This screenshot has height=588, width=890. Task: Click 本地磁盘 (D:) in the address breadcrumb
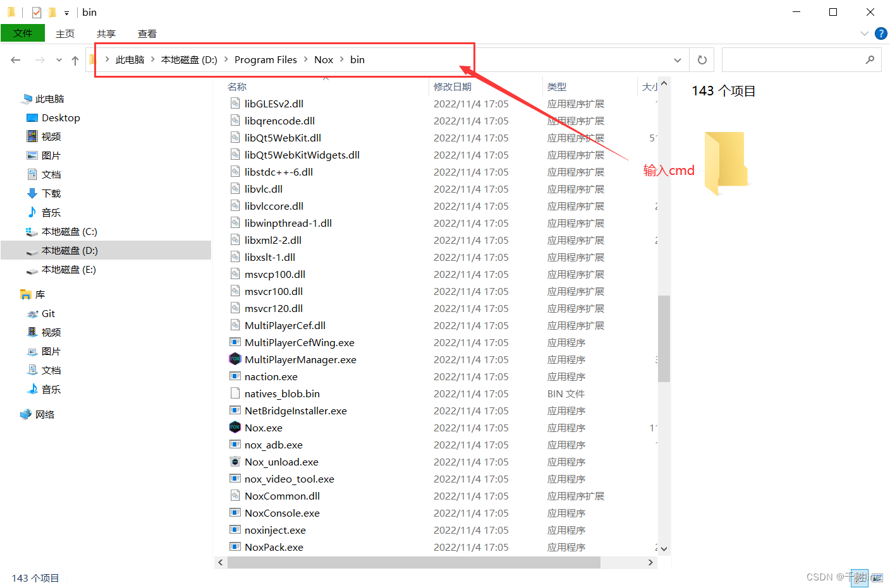189,60
